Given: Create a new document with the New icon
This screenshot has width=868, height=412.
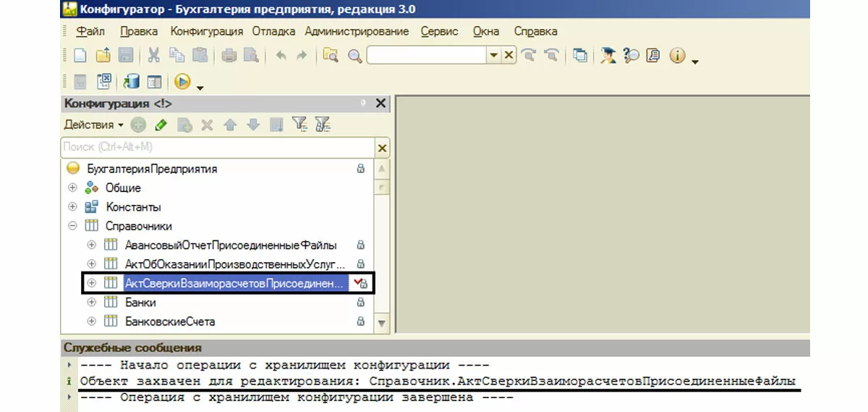Looking at the screenshot, I should coord(81,55).
